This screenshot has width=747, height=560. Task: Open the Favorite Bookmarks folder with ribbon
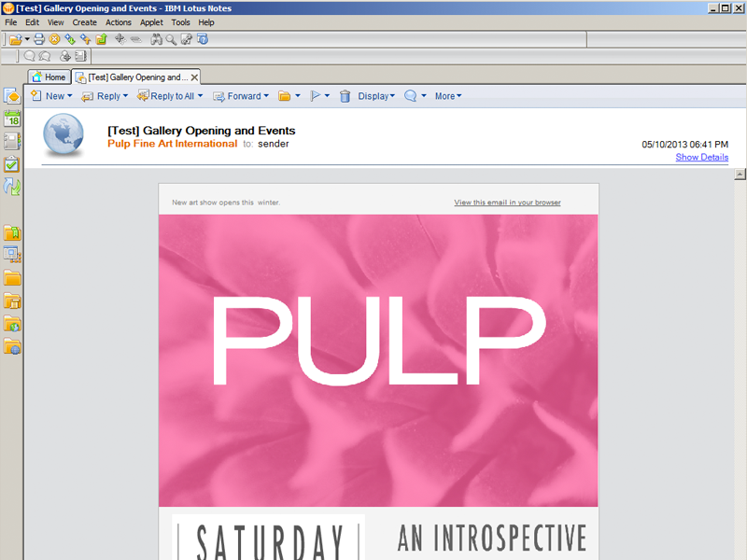pos(12,232)
